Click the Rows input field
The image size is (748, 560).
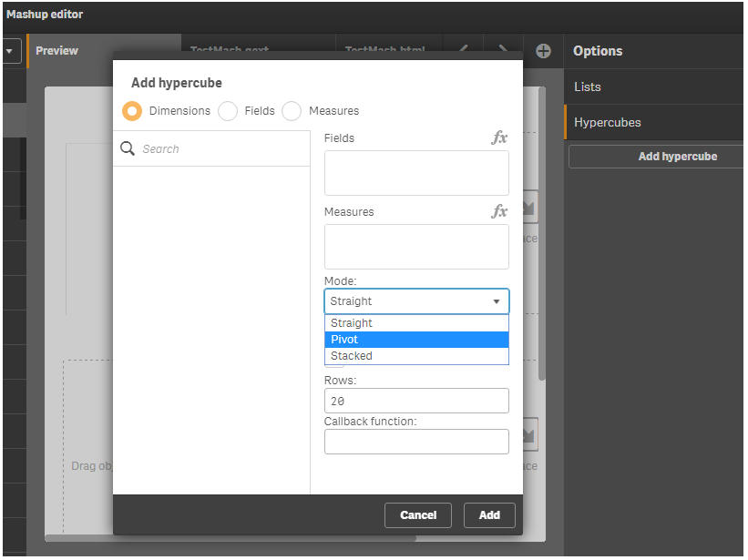416,401
